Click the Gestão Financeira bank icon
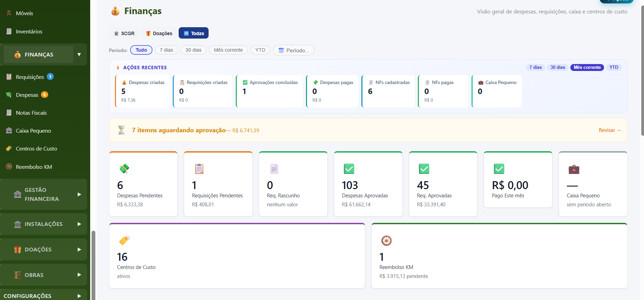644x300 pixels. 18,194
